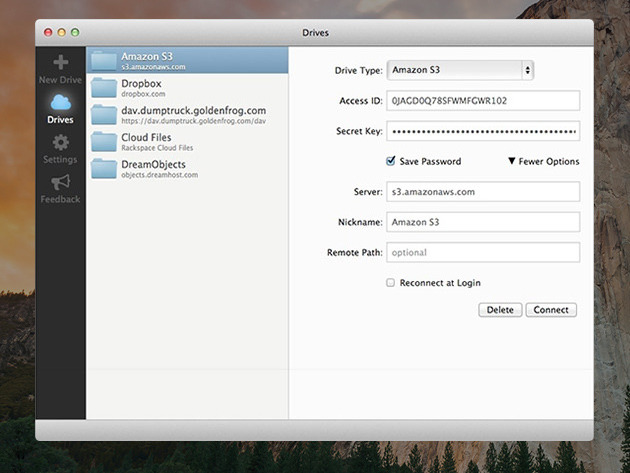Open the Settings gear icon

[61, 142]
